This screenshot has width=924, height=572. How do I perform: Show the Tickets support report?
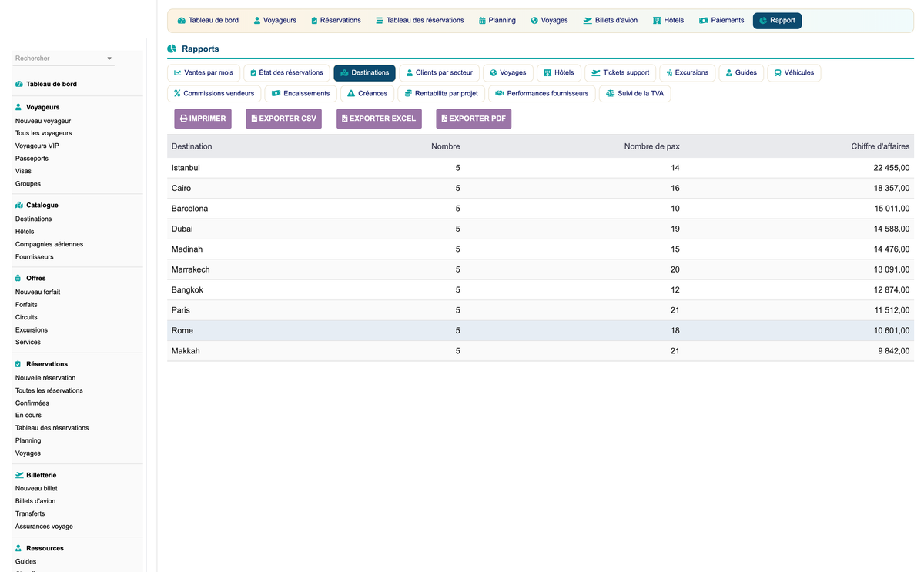(x=621, y=73)
